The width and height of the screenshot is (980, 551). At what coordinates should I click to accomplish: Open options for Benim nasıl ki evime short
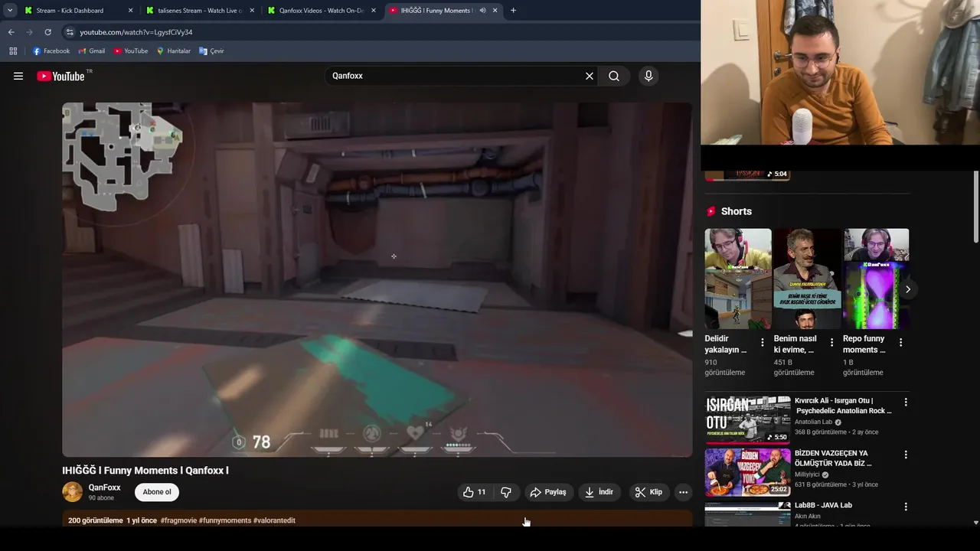coord(831,343)
